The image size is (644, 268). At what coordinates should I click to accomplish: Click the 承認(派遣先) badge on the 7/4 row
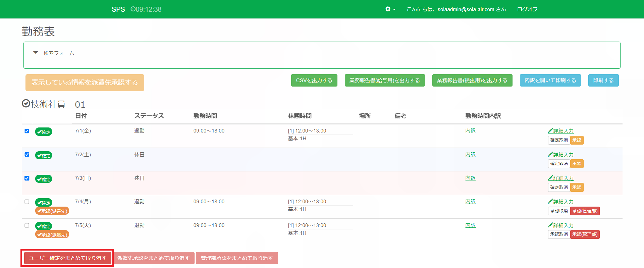(x=52, y=211)
